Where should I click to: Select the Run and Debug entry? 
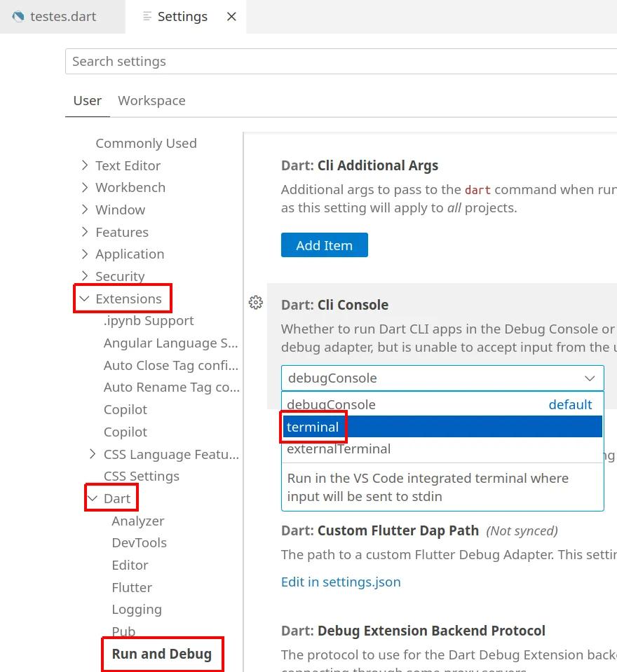(162, 654)
